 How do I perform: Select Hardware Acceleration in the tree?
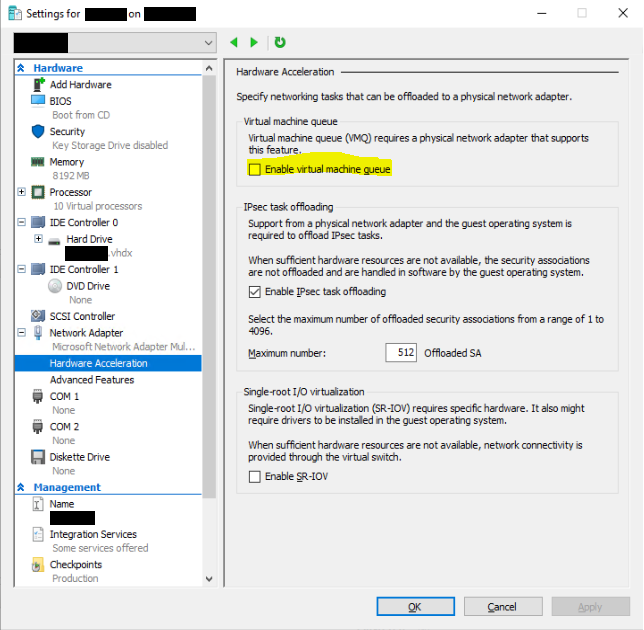(108, 363)
